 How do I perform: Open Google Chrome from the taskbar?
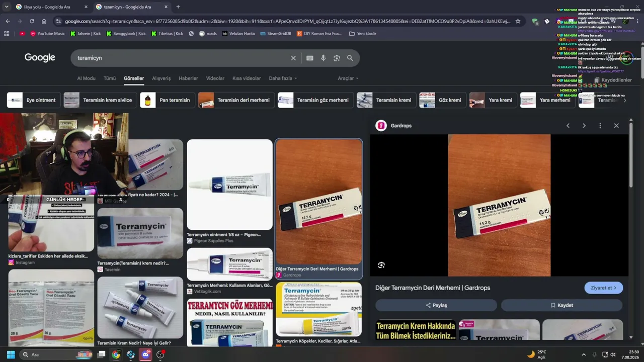pyautogui.click(x=116, y=354)
